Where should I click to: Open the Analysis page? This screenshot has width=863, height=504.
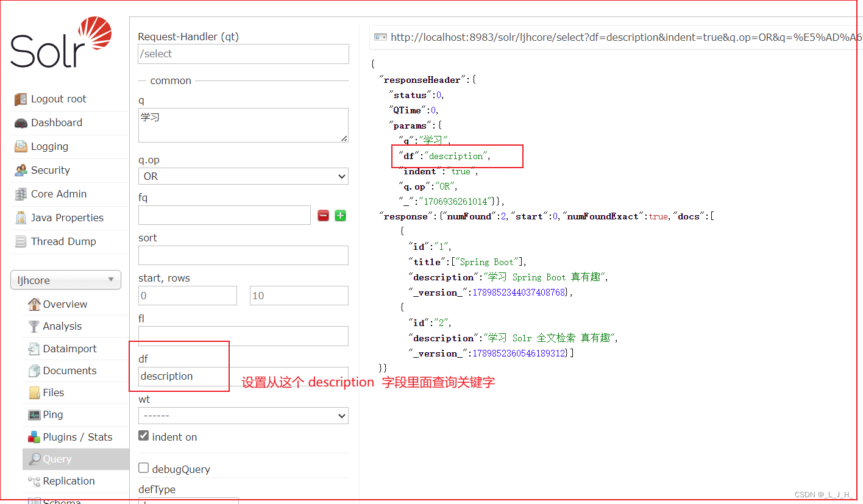[62, 327]
